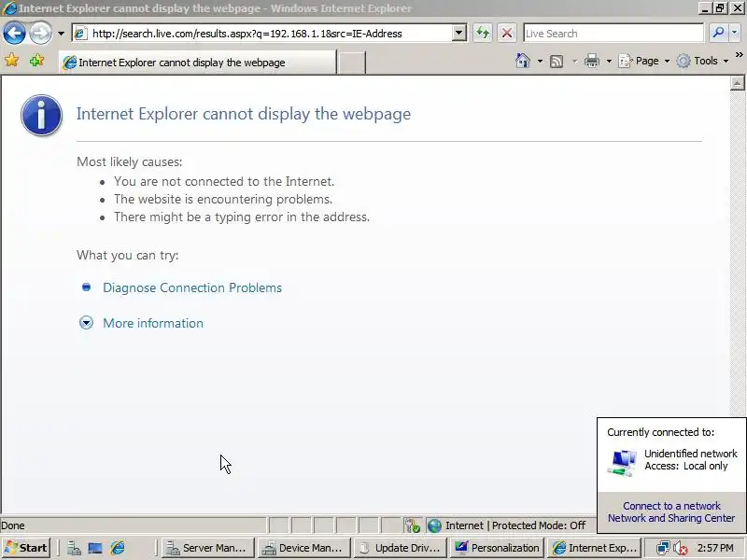
Task: Switch to Personalization taskbar button
Action: (497, 548)
